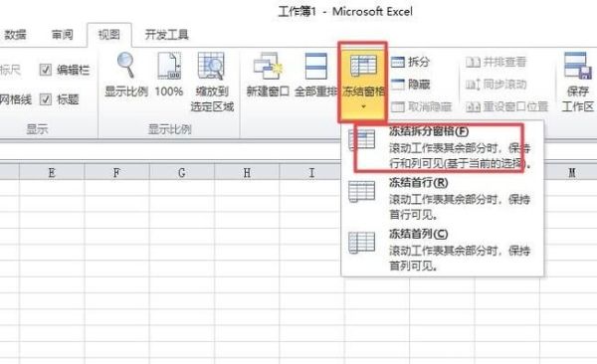The width and height of the screenshot is (597, 364).
Task: Switch to the 审阅 ribbon tab
Action: (x=63, y=35)
